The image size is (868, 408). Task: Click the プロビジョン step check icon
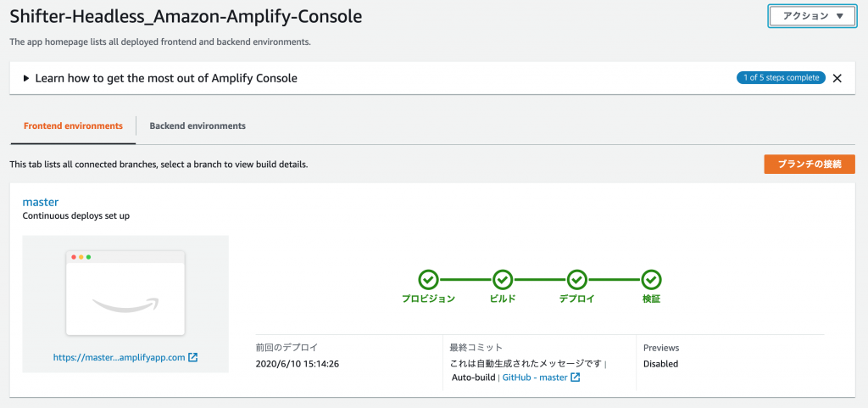click(x=428, y=280)
